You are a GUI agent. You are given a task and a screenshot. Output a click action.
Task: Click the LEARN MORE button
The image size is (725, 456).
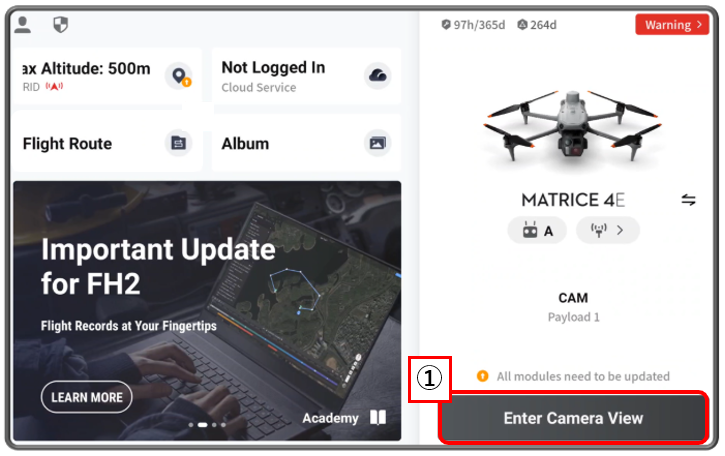click(x=86, y=397)
